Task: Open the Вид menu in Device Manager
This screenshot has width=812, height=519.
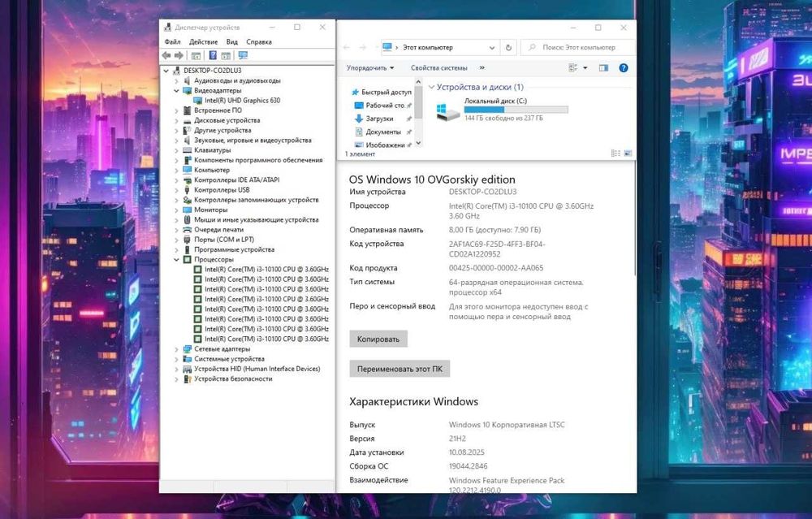Action: coord(232,42)
